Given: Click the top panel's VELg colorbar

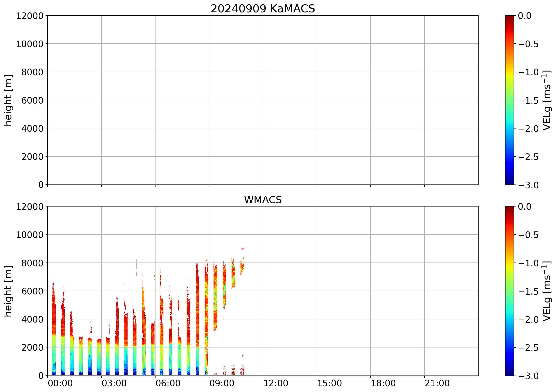Looking at the screenshot, I should coord(509,100).
